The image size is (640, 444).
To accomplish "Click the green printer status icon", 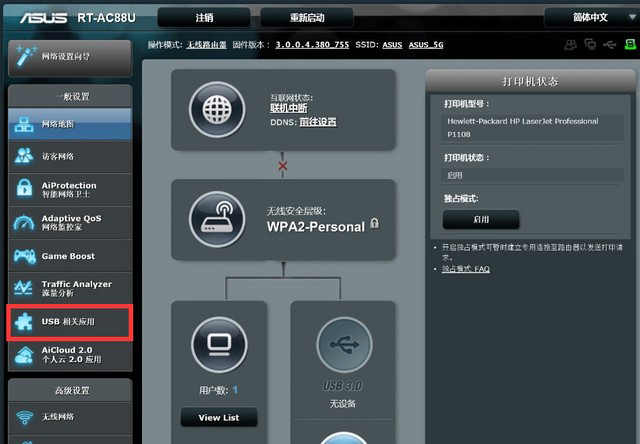I will click(x=630, y=44).
